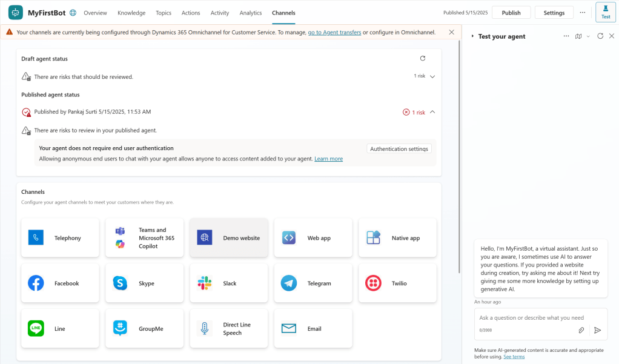The width and height of the screenshot is (619, 364).
Task: Click the attach file paperclip icon
Action: click(581, 330)
